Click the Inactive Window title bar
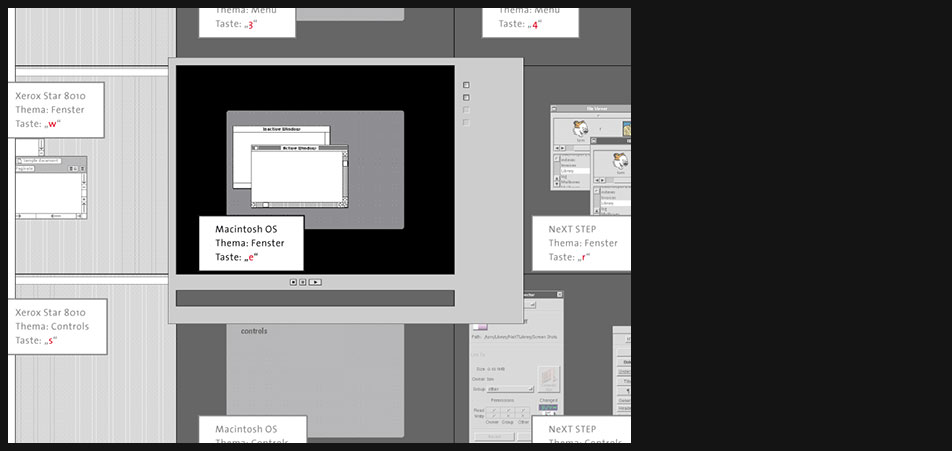 281,129
